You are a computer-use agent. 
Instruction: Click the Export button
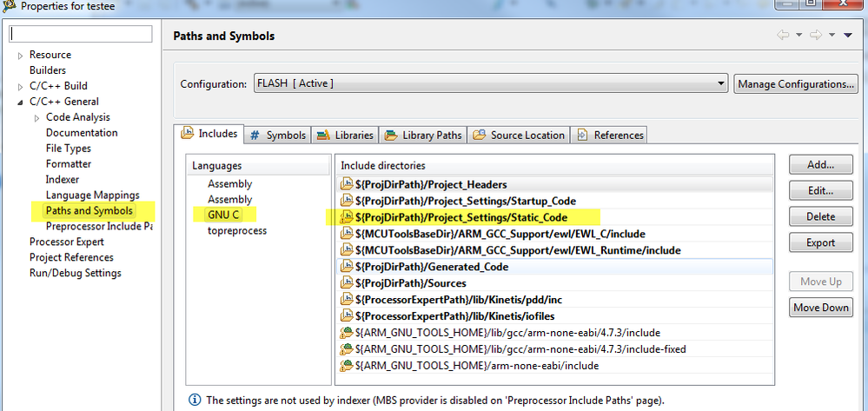[821, 242]
